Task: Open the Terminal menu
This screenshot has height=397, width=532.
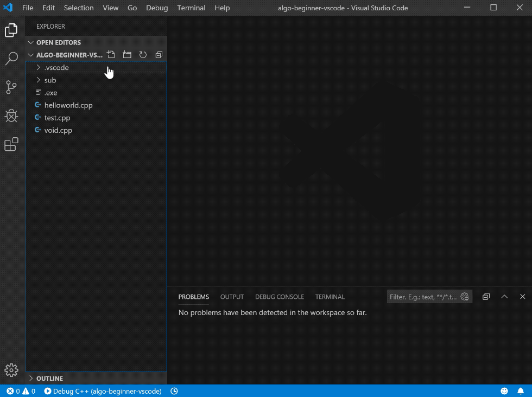Action: click(x=191, y=8)
